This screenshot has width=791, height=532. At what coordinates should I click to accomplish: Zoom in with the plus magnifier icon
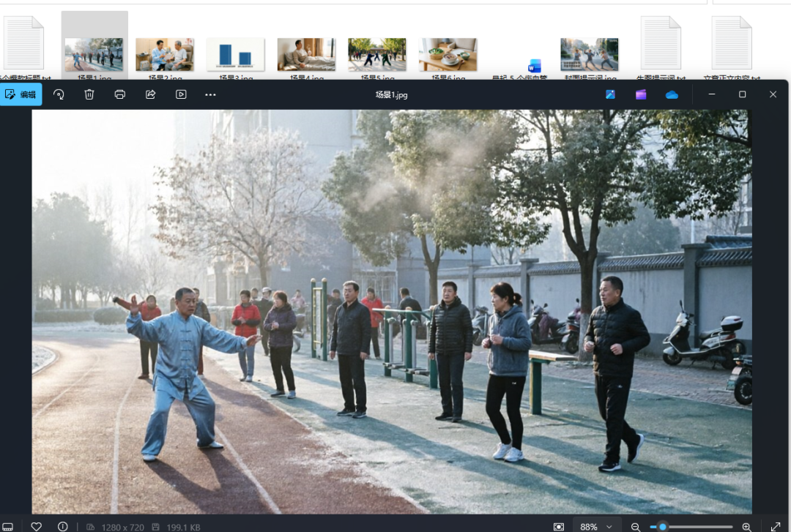point(746,527)
